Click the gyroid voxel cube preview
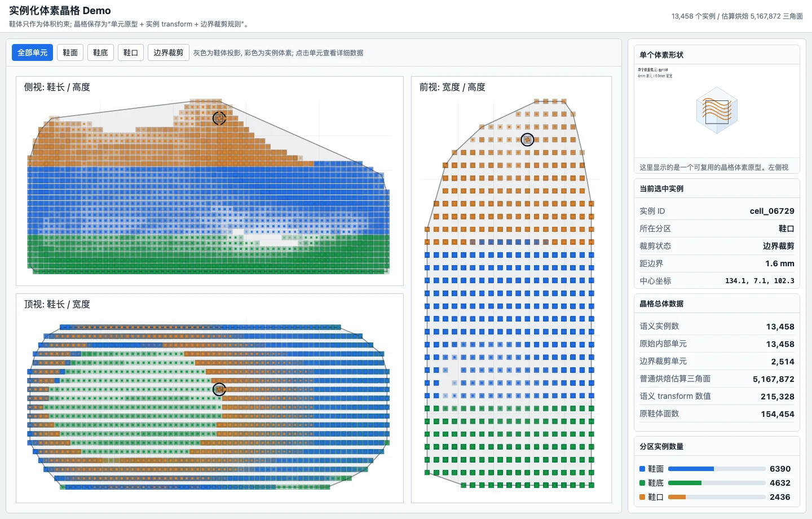The height and width of the screenshot is (519, 812). click(717, 110)
